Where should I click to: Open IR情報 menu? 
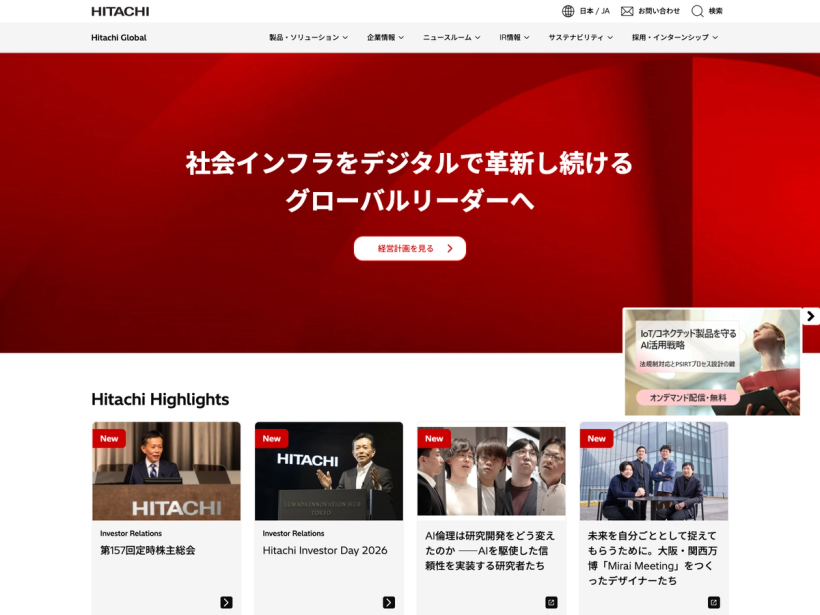tap(510, 38)
